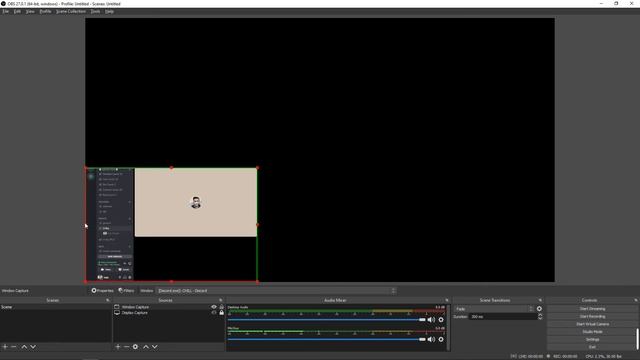This screenshot has height=360, width=640.
Task: Decrease transition duration with down arrow
Action: (540, 318)
